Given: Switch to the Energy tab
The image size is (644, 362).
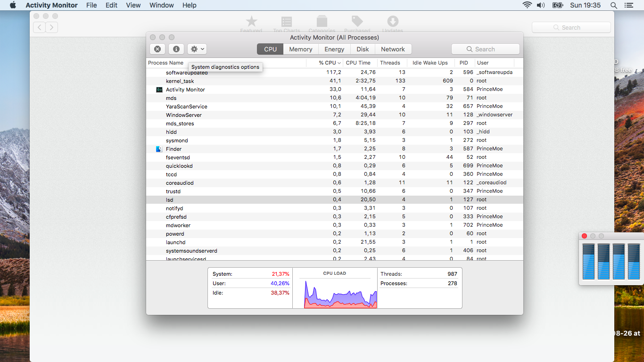Looking at the screenshot, I should click(x=334, y=49).
